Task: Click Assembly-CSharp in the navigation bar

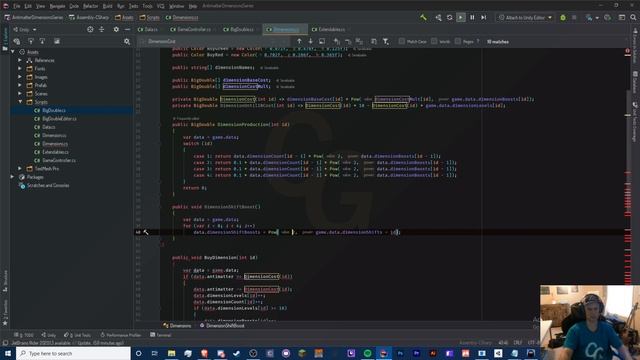Action: (x=89, y=18)
